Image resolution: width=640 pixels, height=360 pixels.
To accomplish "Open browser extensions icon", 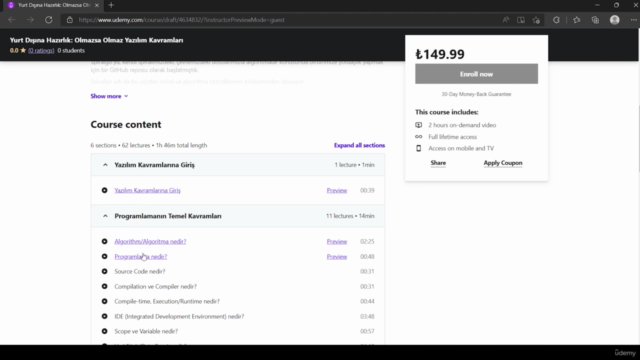I will [556, 20].
